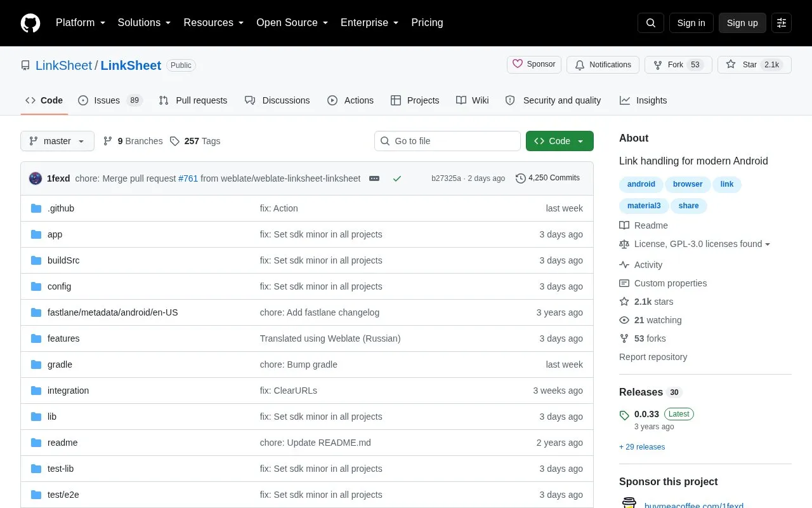The image size is (812, 508).
Task: Click the 0.0.33 release tag icon
Action: point(624,415)
